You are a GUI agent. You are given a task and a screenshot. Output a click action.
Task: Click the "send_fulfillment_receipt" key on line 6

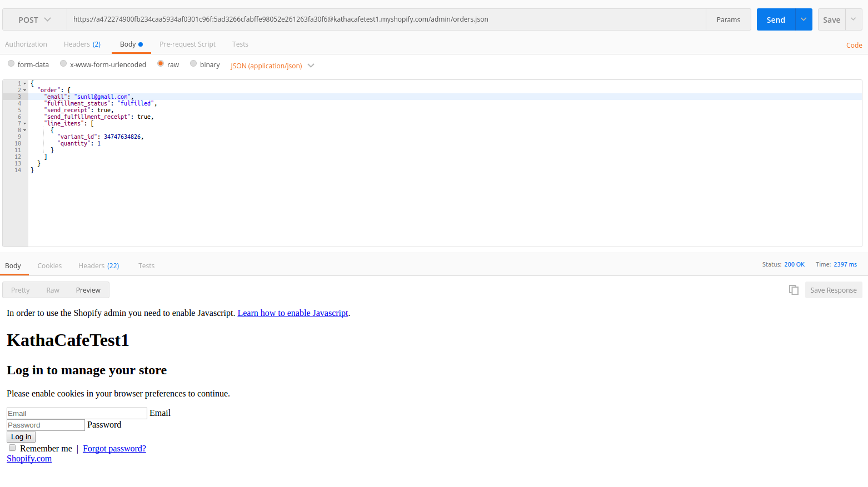coord(87,117)
